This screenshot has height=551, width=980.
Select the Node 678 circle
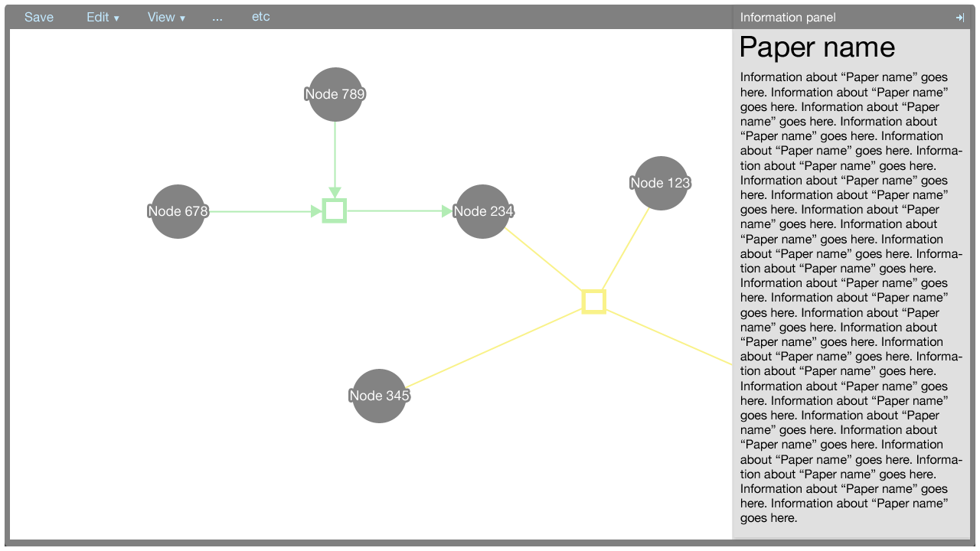[x=178, y=211]
